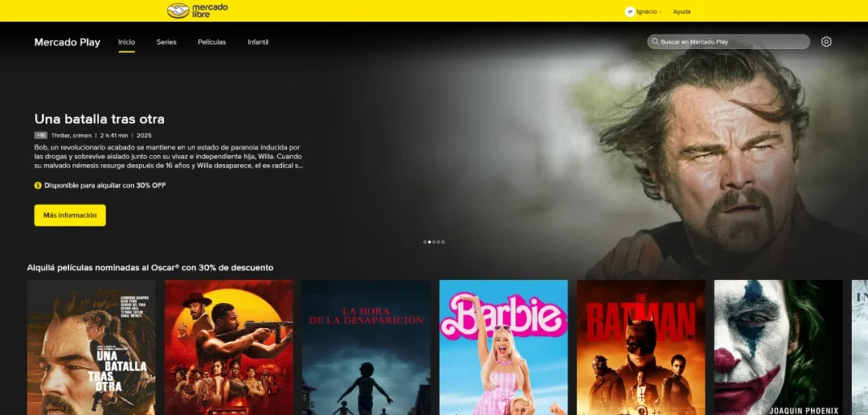Open the Películas tab
The height and width of the screenshot is (415, 868).
tap(211, 42)
